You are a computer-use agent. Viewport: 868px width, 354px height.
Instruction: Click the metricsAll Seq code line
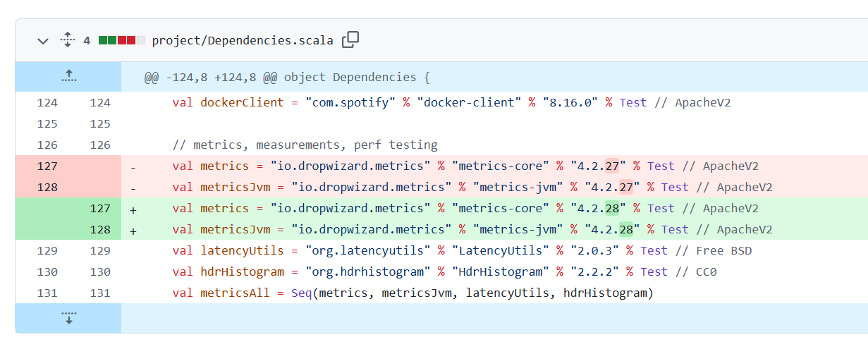tap(412, 293)
